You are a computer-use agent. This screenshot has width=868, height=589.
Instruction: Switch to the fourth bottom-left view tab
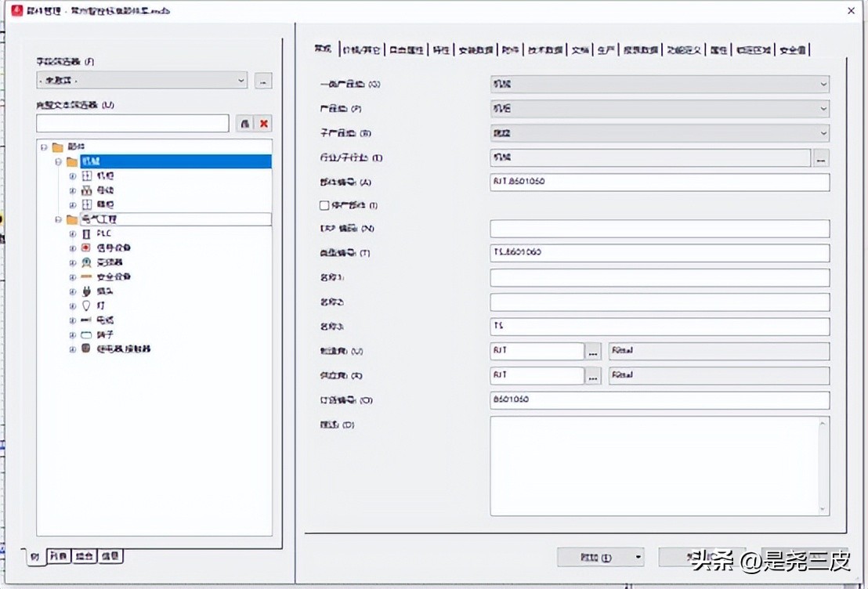click(x=110, y=555)
